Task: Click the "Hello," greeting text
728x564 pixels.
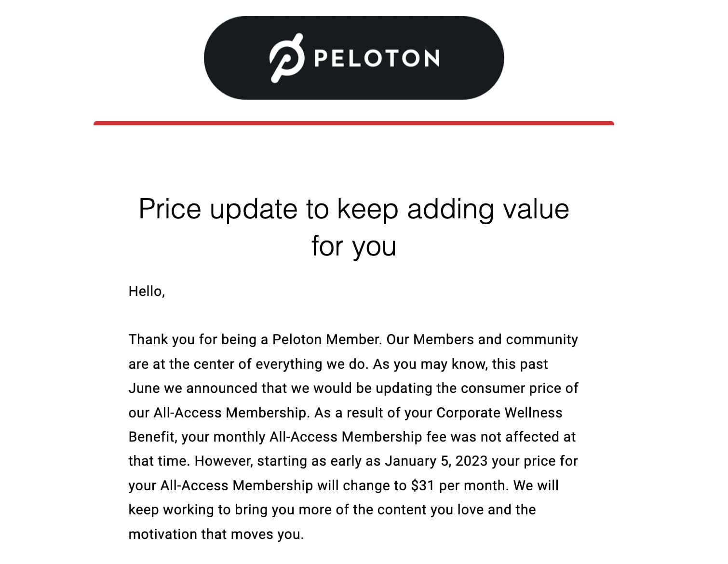Action: click(147, 291)
